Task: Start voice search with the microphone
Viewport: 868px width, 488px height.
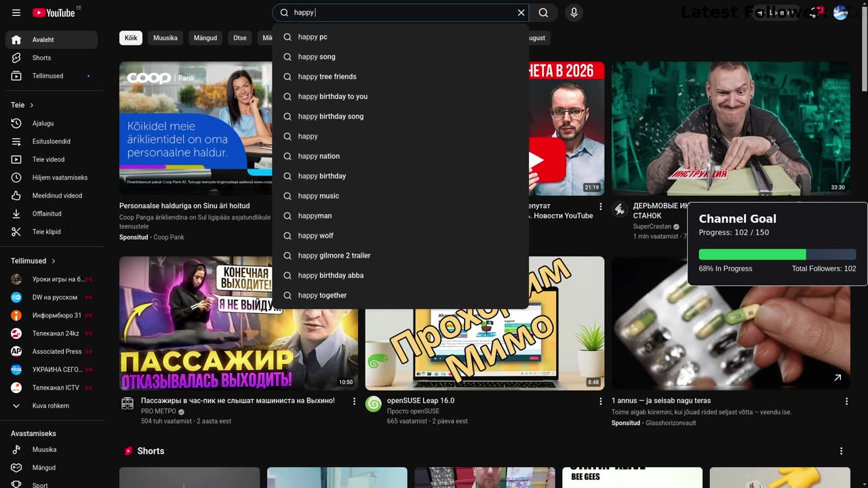Action: tap(574, 13)
